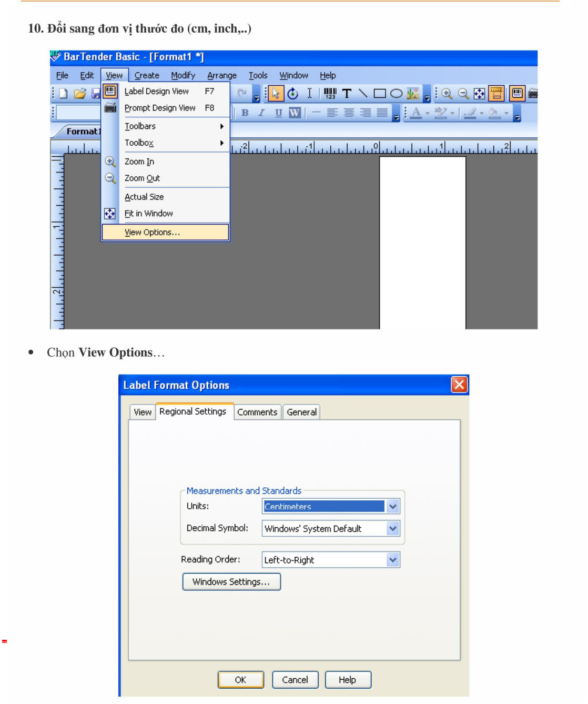Choose Zoom In from View menu
The height and width of the screenshot is (704, 588).
[x=166, y=162]
